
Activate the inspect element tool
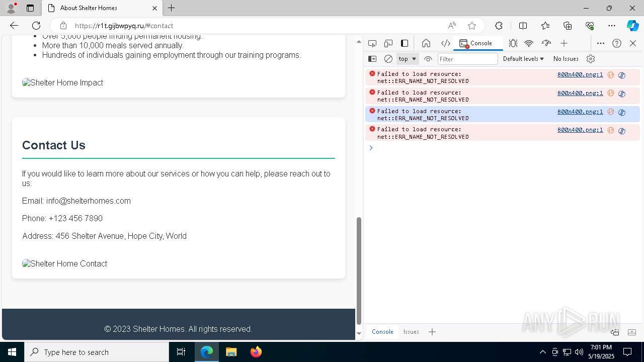click(372, 43)
